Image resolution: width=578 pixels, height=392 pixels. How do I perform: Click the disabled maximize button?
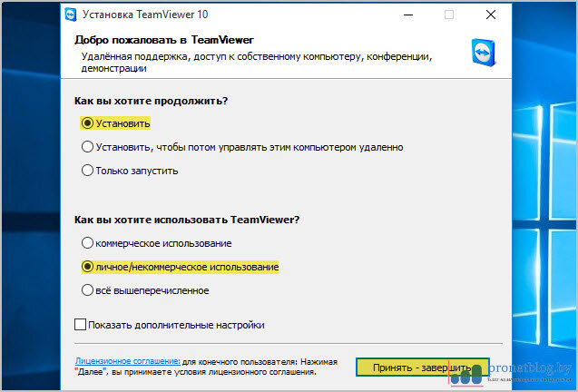click(449, 15)
